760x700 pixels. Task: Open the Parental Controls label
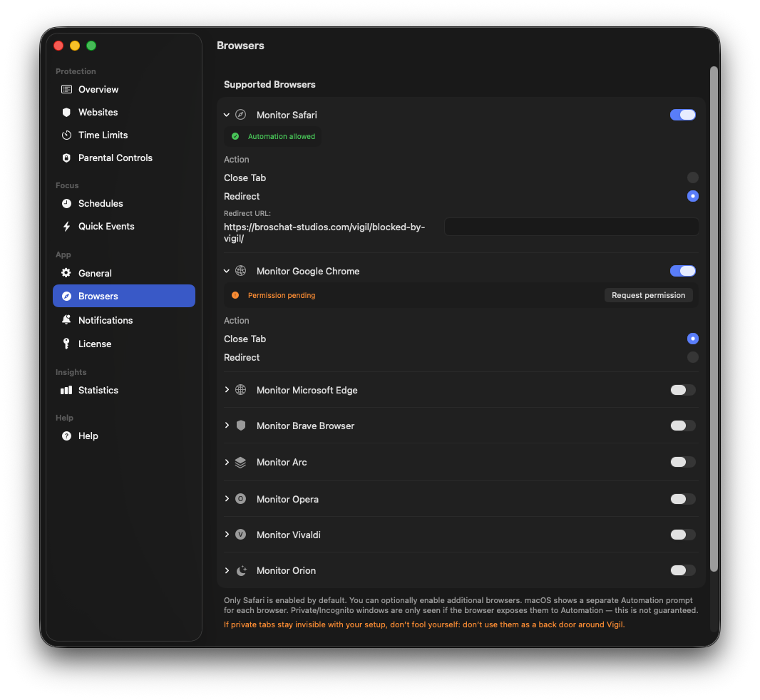pos(115,158)
